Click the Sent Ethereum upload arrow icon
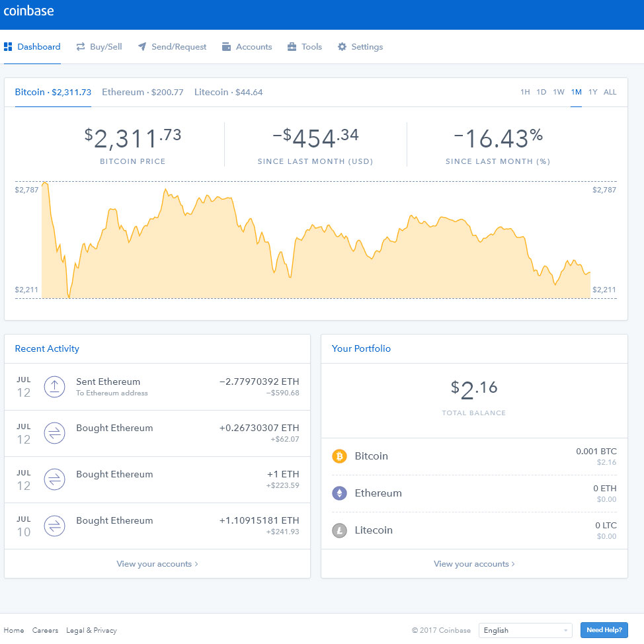Image resolution: width=644 pixels, height=644 pixels. pyautogui.click(x=55, y=387)
